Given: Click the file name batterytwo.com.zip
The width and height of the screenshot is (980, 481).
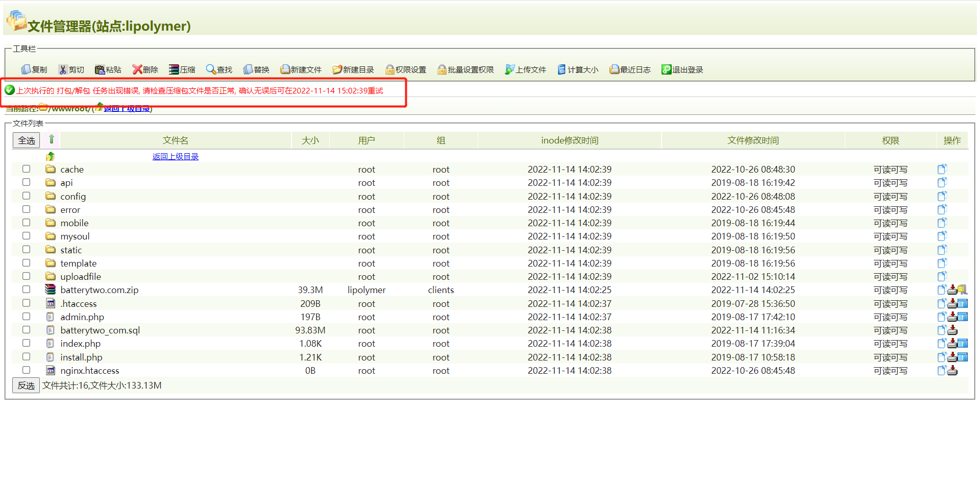Looking at the screenshot, I should tap(100, 290).
